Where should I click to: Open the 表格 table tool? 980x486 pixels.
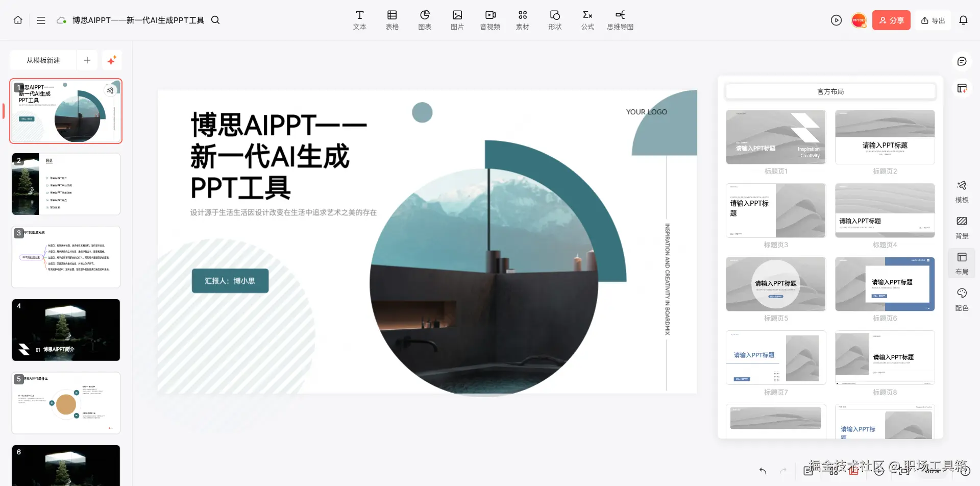(x=392, y=20)
